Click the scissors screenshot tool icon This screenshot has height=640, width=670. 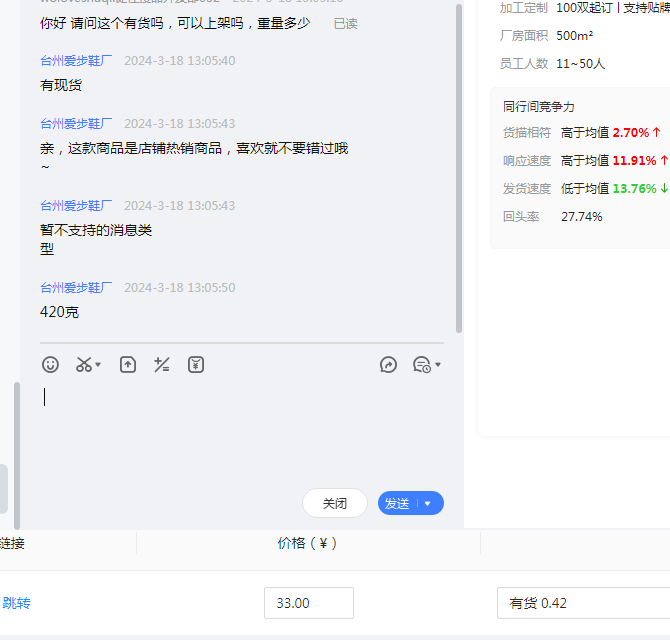(x=84, y=365)
